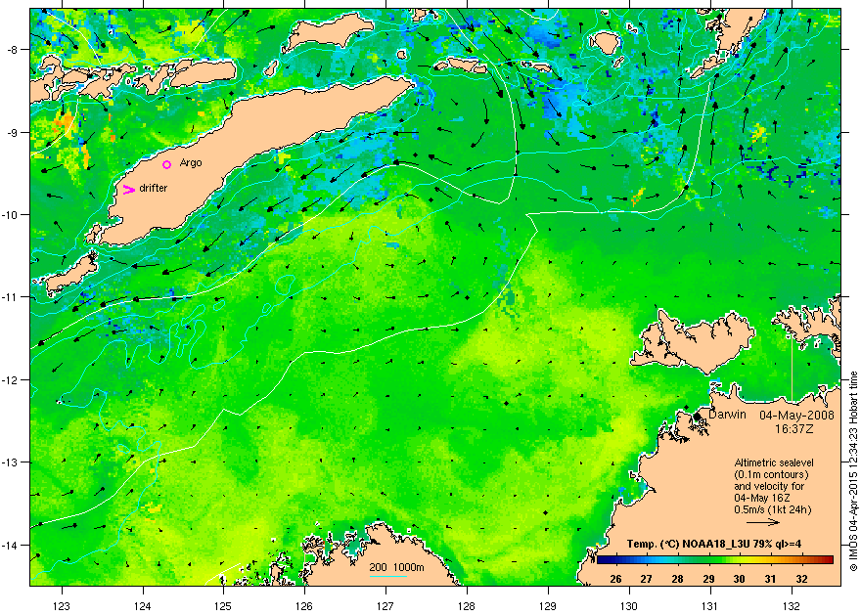This screenshot has height=616, width=861.
Task: Click longitude axis label '128'
Action: [467, 606]
